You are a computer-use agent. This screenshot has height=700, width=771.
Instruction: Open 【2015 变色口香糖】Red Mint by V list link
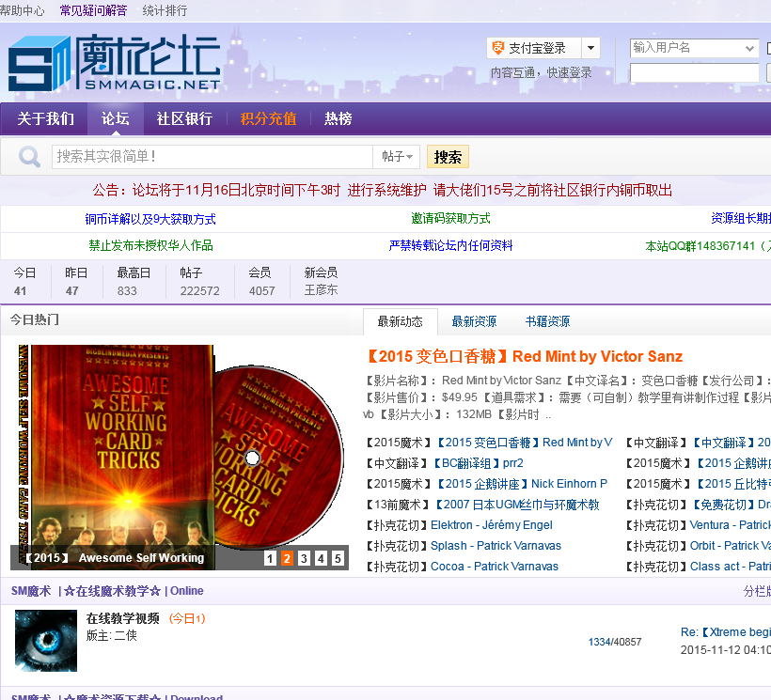pos(524,443)
